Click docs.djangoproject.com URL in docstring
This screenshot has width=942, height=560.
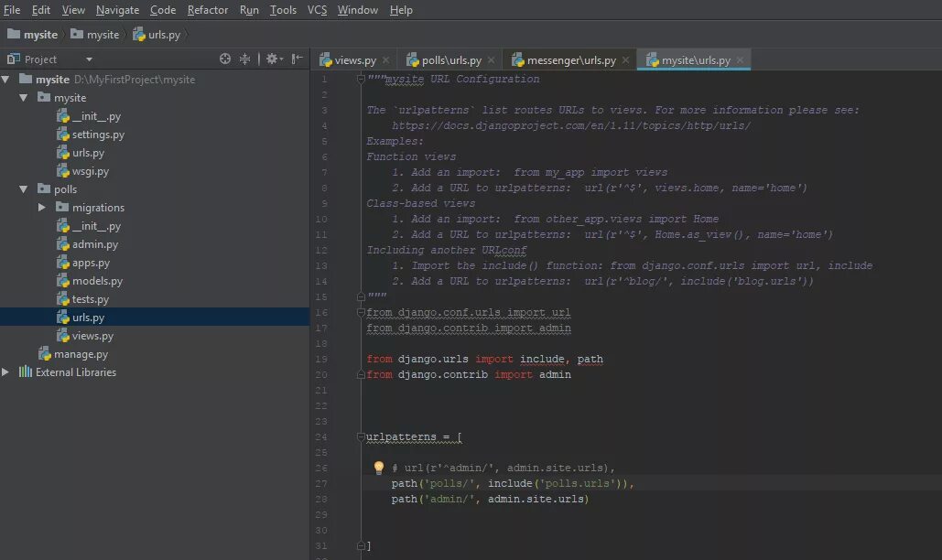coord(571,125)
